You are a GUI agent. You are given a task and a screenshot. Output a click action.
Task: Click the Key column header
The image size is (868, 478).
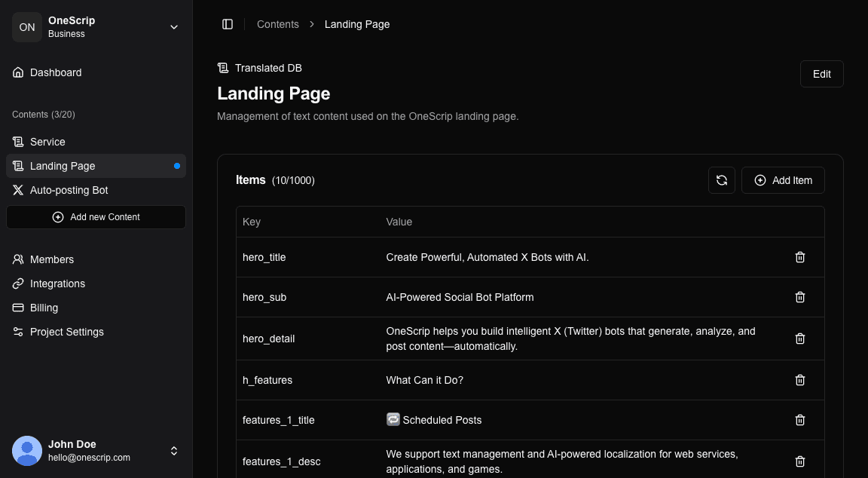(x=252, y=222)
